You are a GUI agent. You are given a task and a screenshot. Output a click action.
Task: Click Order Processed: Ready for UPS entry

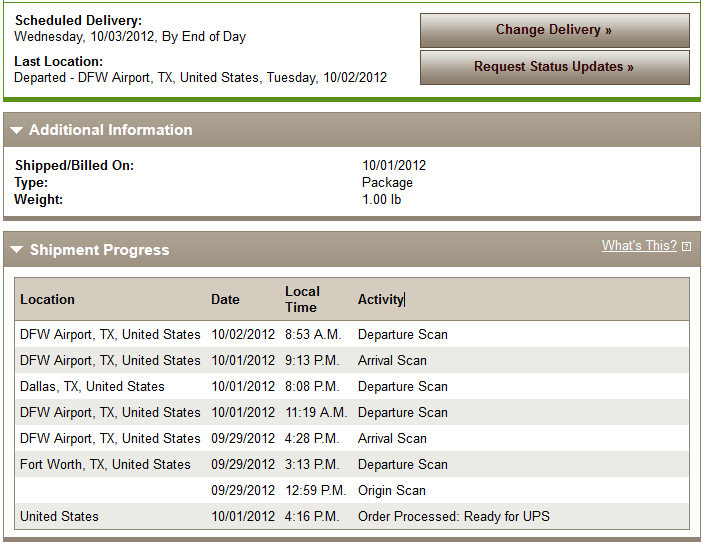click(x=454, y=516)
